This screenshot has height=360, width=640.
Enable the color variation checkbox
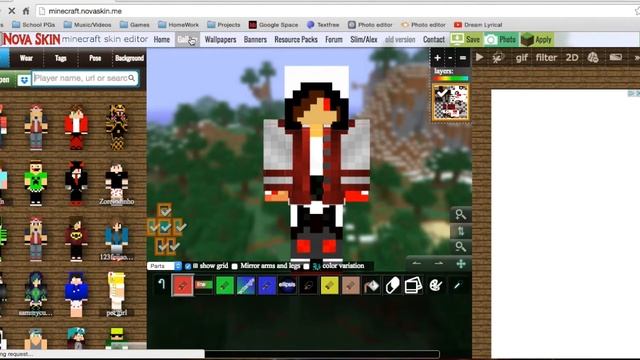[306, 266]
